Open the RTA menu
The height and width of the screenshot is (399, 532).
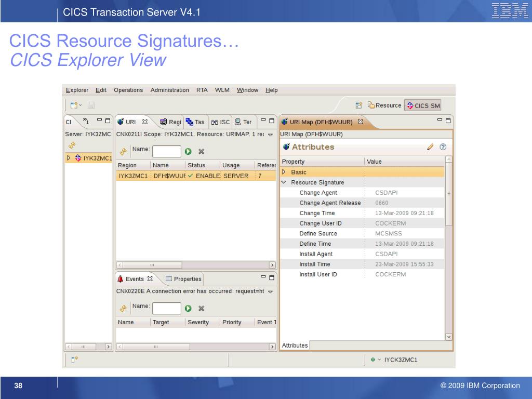202,90
